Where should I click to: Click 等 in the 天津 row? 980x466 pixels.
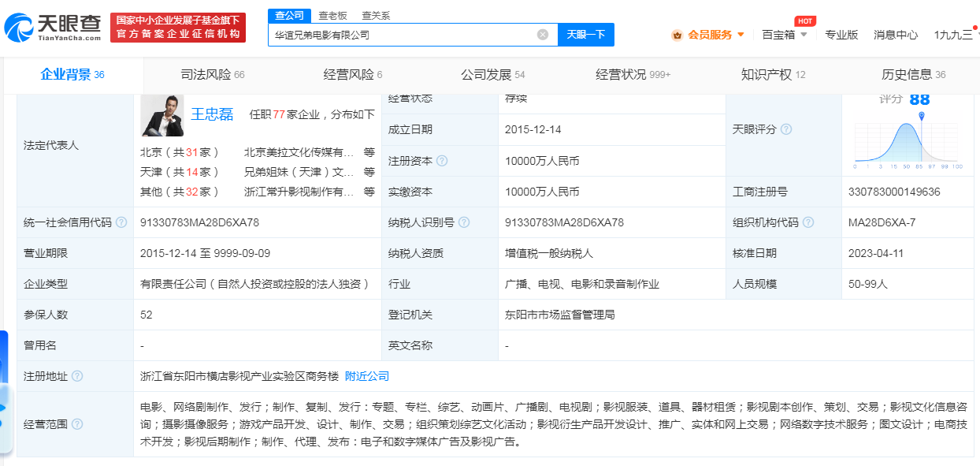pos(369,172)
